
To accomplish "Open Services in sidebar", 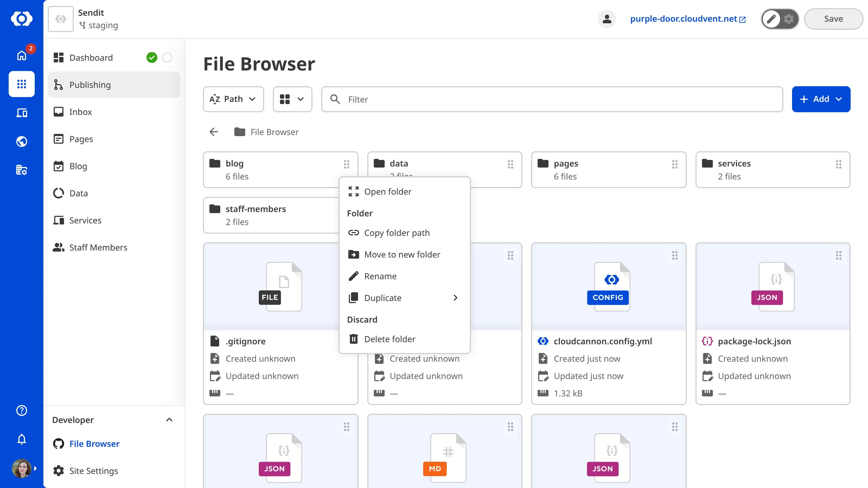I will 114,220.
